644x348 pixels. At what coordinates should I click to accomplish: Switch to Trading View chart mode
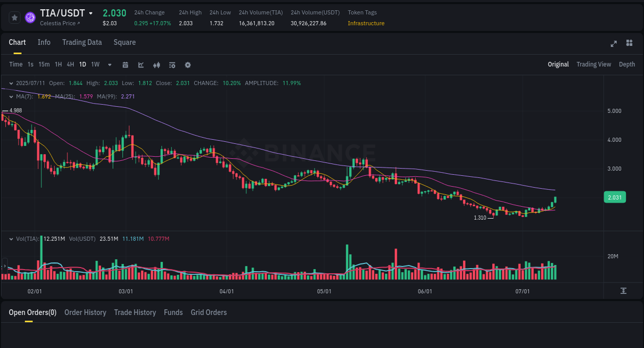(x=594, y=64)
